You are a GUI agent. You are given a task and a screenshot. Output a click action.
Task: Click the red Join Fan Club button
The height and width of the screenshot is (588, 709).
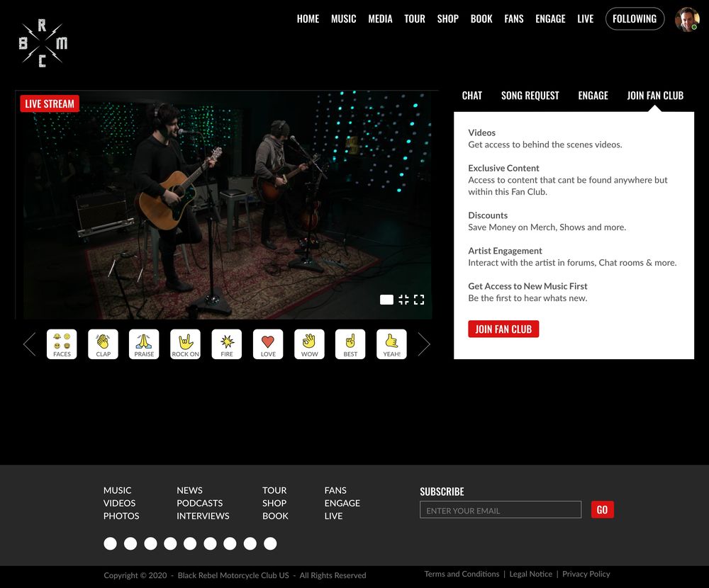[x=503, y=329]
